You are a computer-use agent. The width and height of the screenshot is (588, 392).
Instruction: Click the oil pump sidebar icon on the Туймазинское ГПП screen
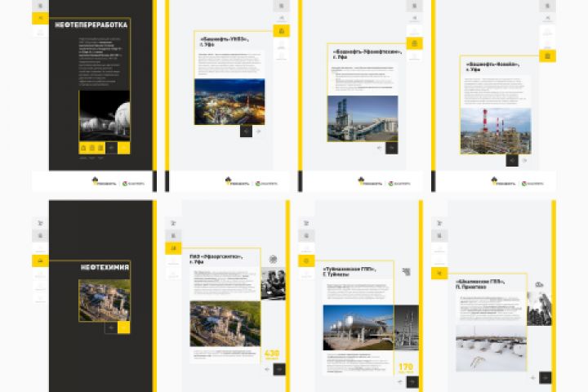306,223
